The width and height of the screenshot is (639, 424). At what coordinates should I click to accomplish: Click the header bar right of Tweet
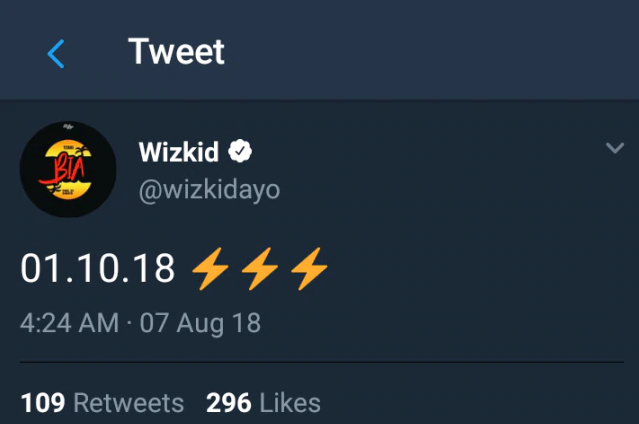[x=430, y=52]
